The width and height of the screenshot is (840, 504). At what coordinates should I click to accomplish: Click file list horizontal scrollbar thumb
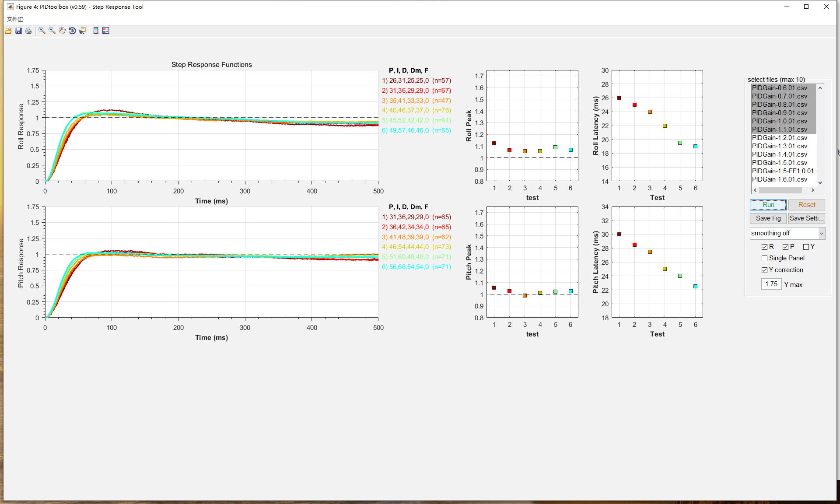click(780, 190)
